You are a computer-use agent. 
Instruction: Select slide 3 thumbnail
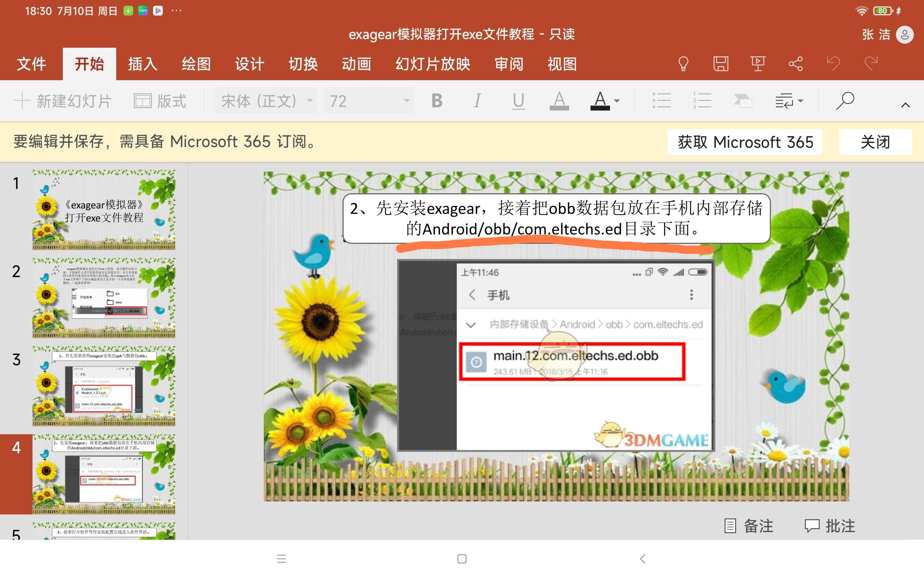104,386
